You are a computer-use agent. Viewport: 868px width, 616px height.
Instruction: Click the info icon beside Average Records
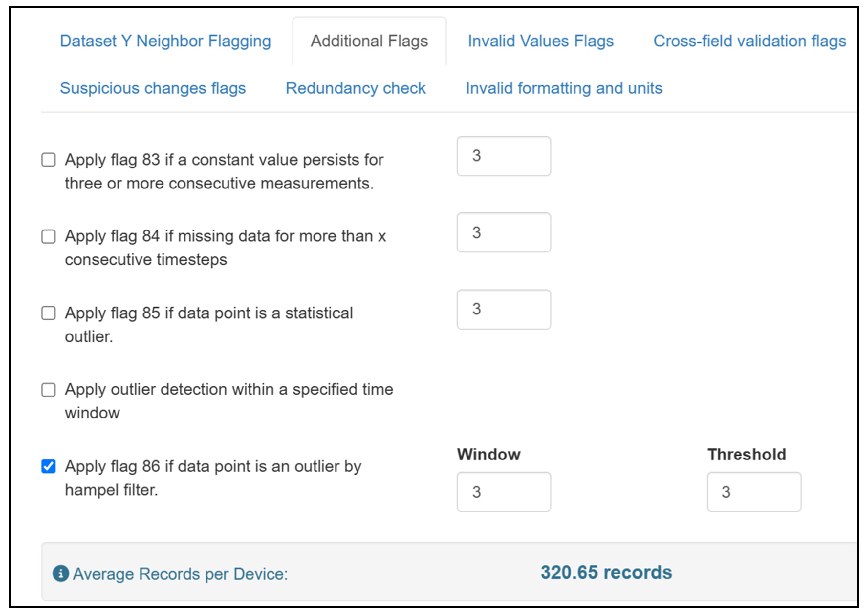click(61, 574)
